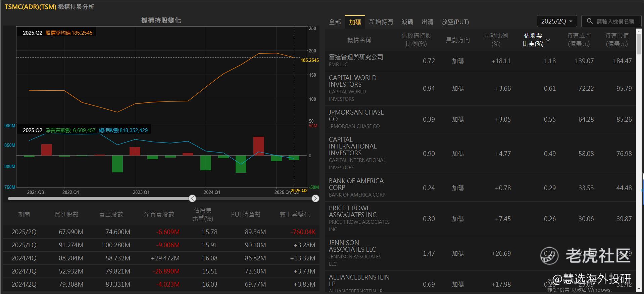
Task: Click the +26.69 change ratio for Jennison
Action: tap(501, 253)
